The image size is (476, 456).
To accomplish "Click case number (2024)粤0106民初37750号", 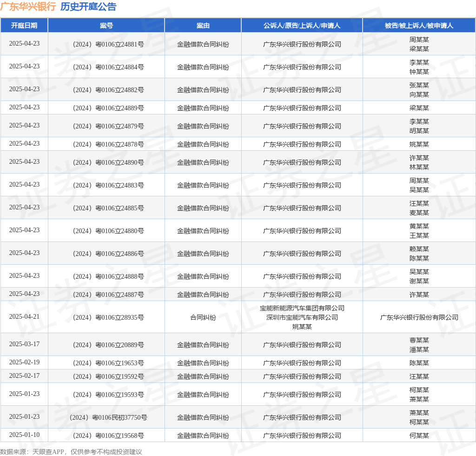I will pyautogui.click(x=106, y=417).
